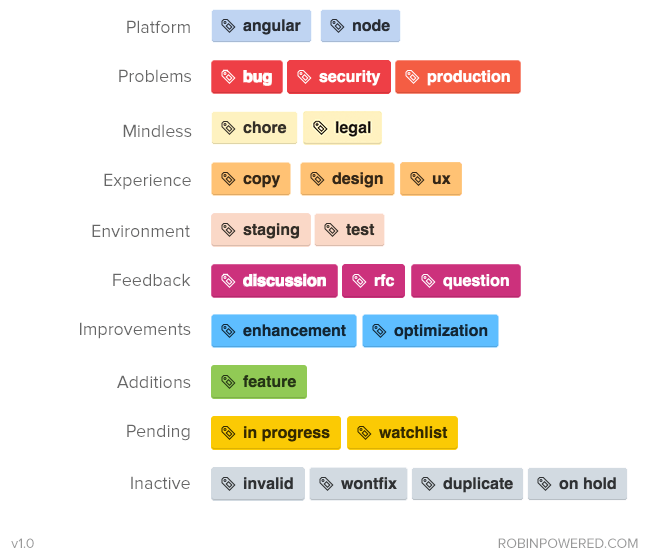Image resolution: width=650 pixels, height=560 pixels.
Task: Click the on hold label
Action: (577, 484)
